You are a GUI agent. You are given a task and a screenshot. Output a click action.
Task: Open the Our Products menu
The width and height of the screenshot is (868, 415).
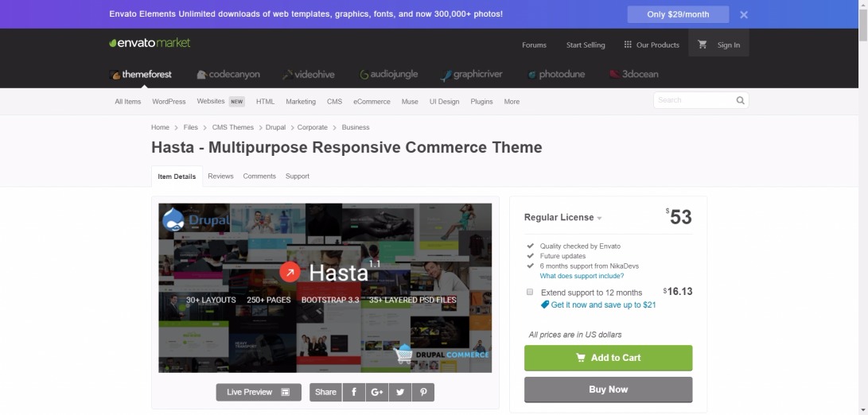pos(652,45)
